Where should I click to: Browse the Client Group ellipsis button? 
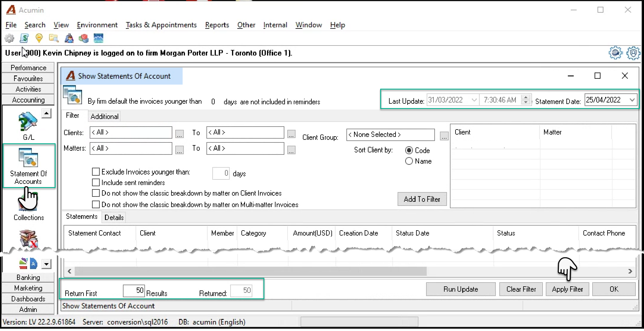(x=444, y=136)
